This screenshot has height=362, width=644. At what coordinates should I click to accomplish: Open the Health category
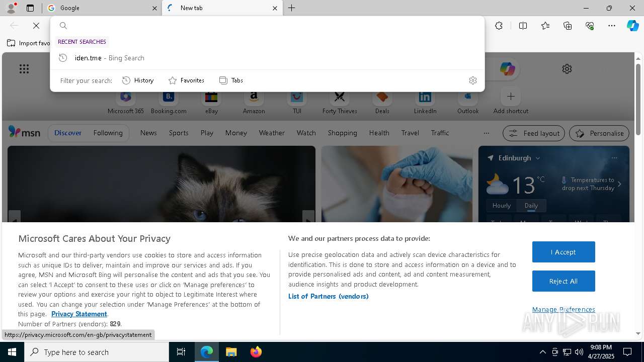point(379,133)
